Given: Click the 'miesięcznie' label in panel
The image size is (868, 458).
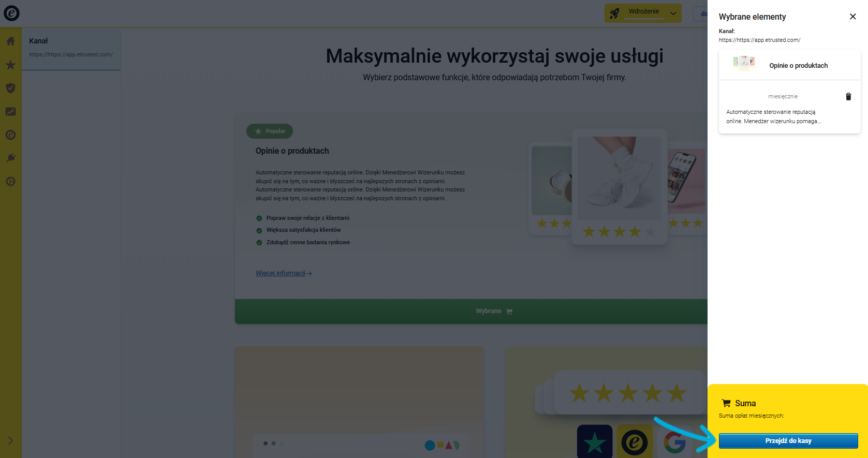Looking at the screenshot, I should coord(783,96).
